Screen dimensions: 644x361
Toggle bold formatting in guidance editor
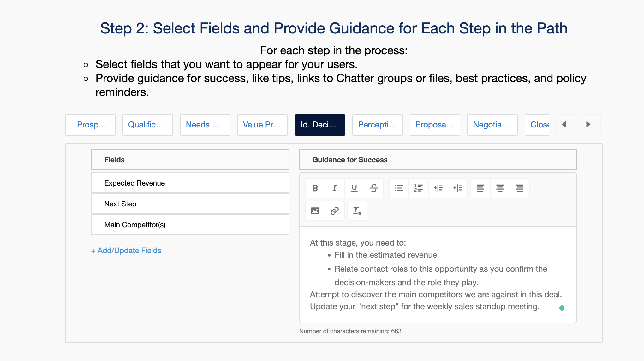(x=315, y=188)
